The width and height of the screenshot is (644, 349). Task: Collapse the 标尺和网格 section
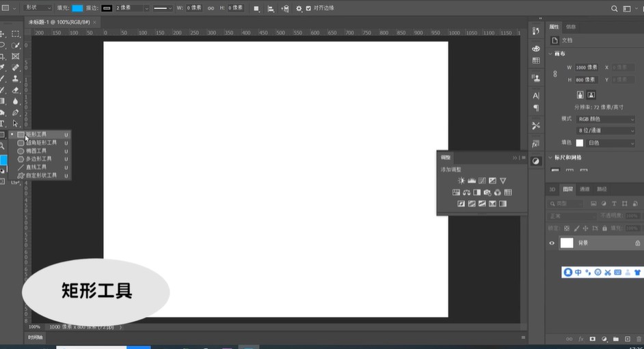click(550, 158)
